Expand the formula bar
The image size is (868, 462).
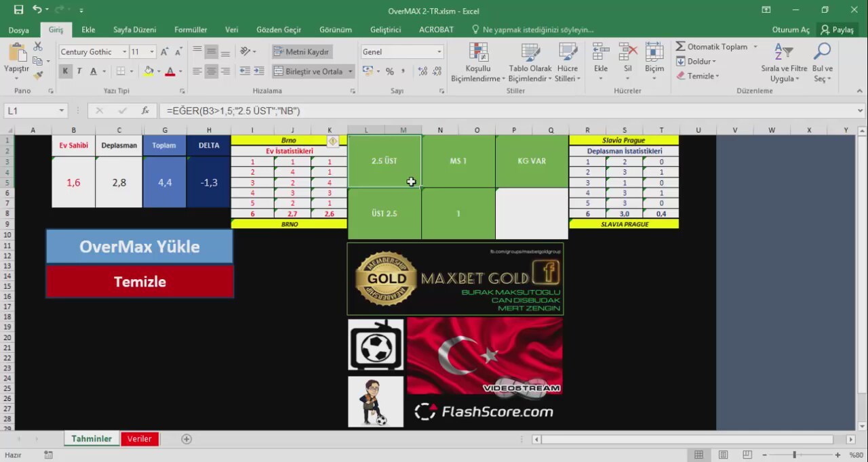click(x=861, y=110)
